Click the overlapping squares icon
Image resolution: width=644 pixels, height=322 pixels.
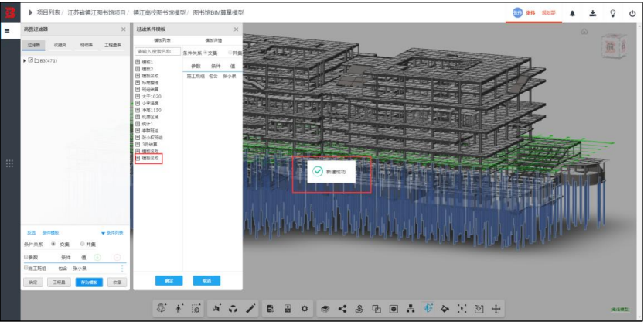point(377,308)
